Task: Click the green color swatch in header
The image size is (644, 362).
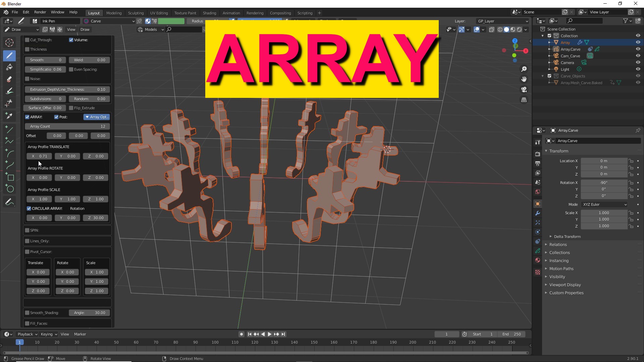Action: pos(171,21)
